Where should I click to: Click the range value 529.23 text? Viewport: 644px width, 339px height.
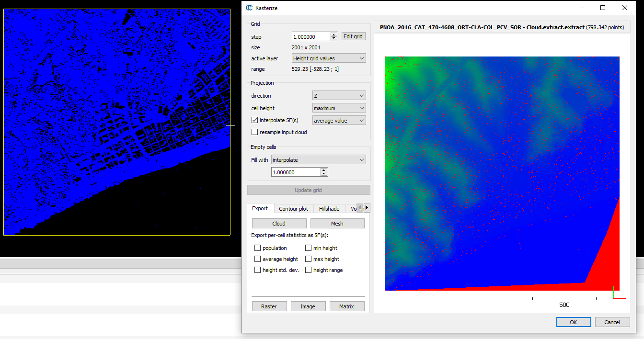315,69
